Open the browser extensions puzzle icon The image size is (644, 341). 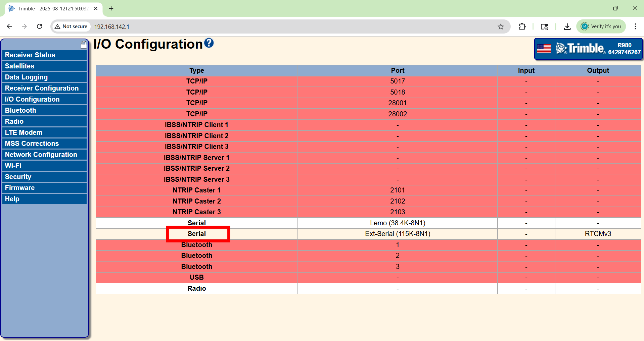pos(522,26)
